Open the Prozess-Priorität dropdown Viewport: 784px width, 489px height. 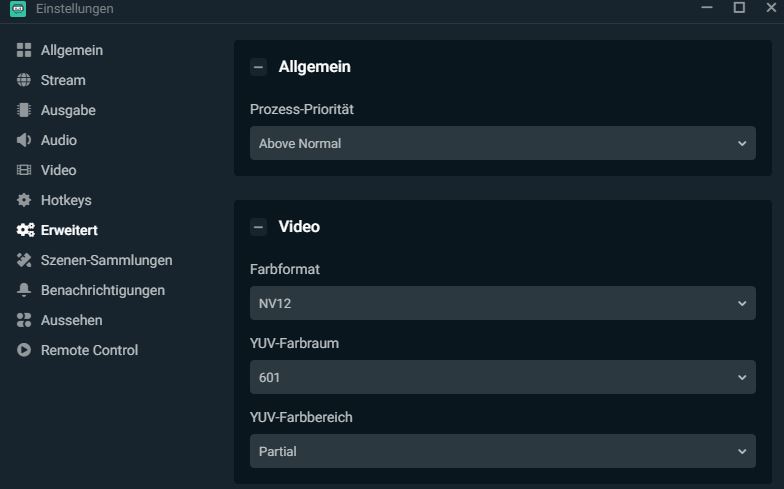click(502, 143)
